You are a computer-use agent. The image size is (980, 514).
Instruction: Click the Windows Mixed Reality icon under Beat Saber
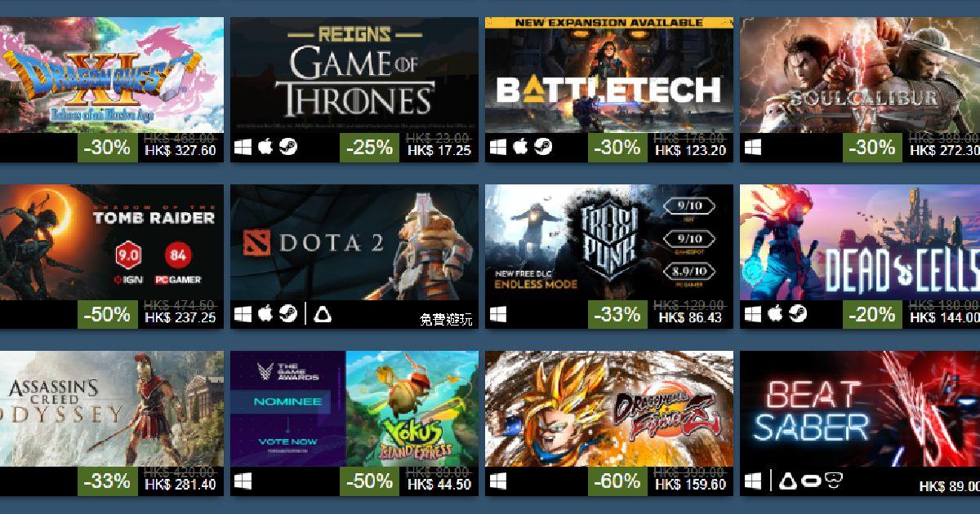(834, 481)
